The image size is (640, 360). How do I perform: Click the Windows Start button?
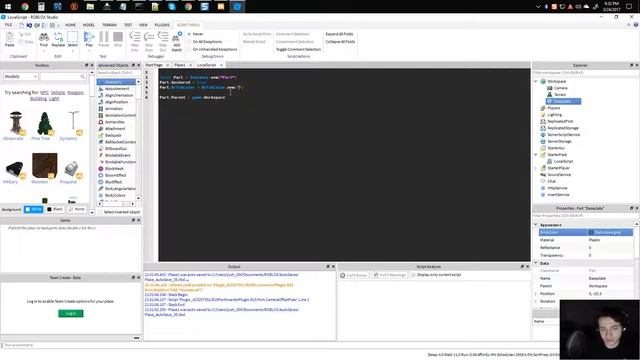click(8, 7)
